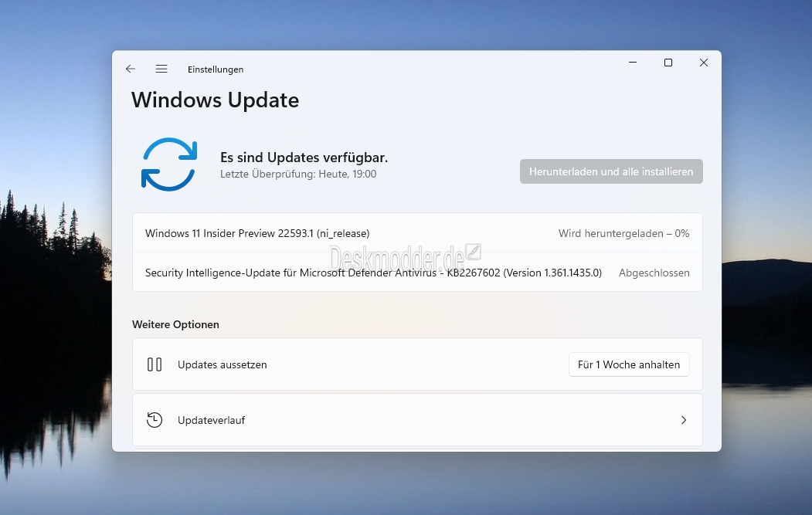The image size is (812, 515).
Task: Minimize the Einstellungen window
Action: (633, 63)
